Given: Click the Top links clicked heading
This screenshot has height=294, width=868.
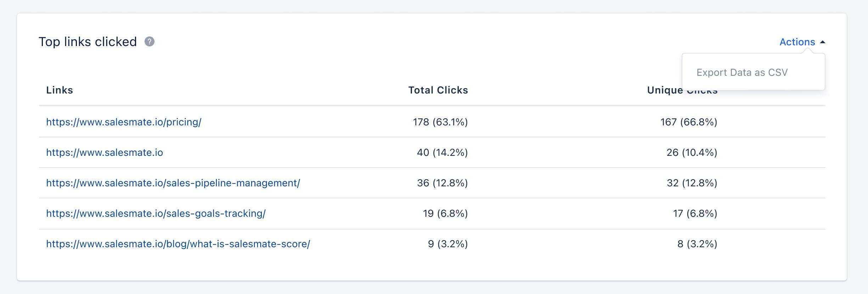Looking at the screenshot, I should (88, 42).
